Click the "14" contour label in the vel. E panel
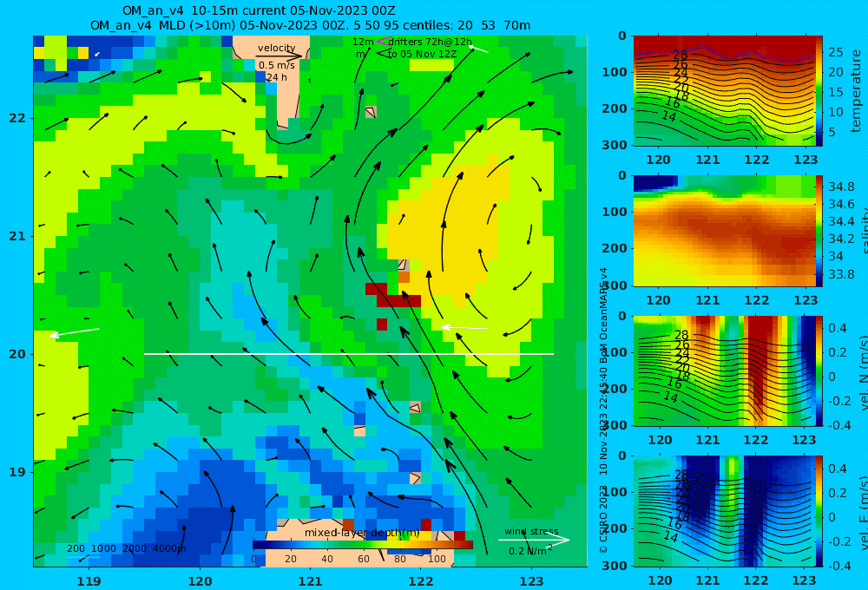This screenshot has width=868, height=590. pos(670,536)
